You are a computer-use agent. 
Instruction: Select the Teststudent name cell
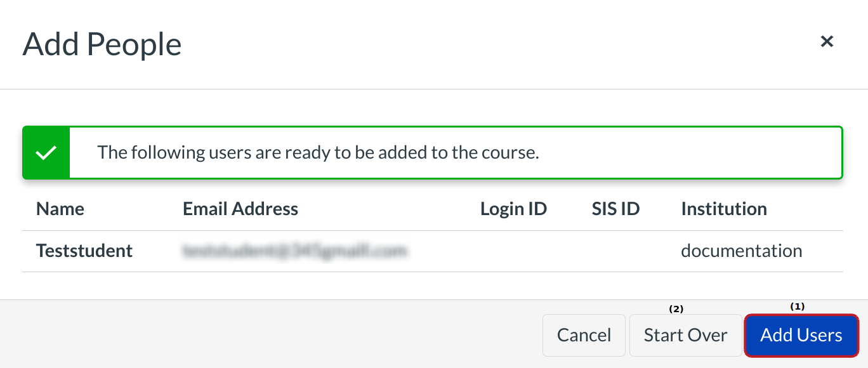(84, 251)
